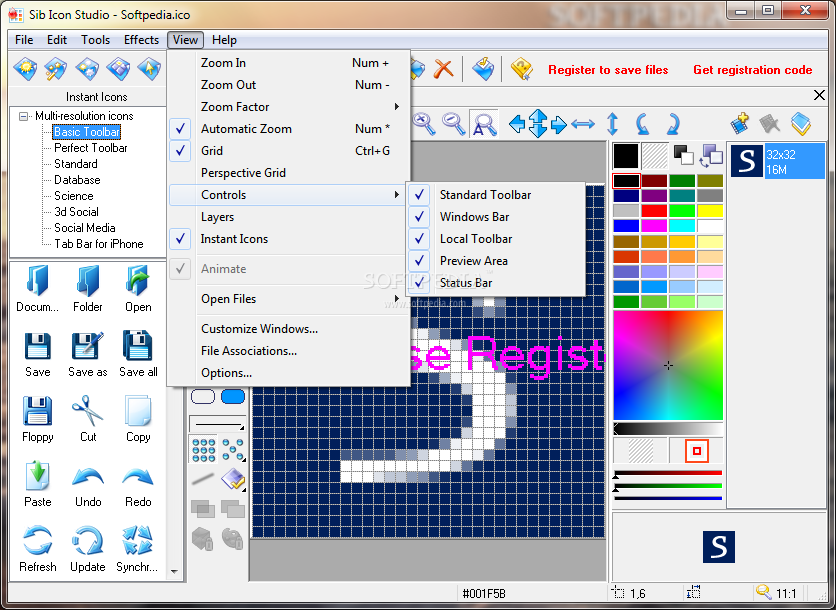
Task: Collapse the Multi-resolution icons tree node
Action: pyautogui.click(x=23, y=116)
